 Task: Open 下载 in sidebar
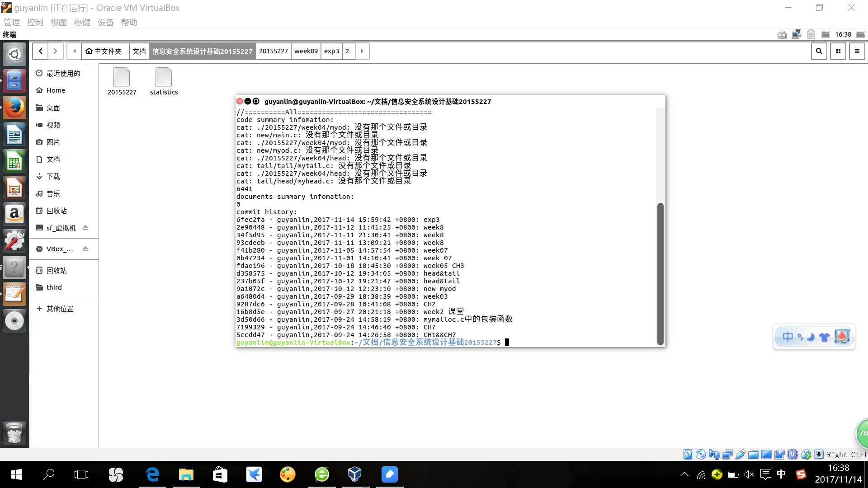(64, 176)
